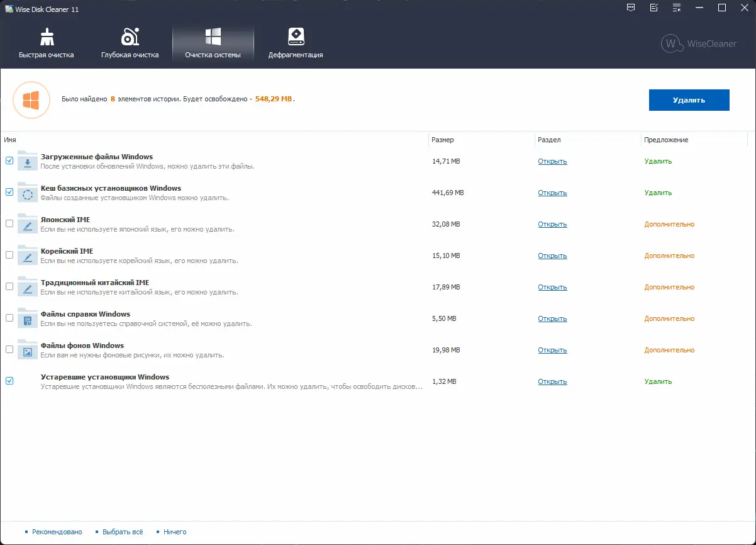Select the Устаревшие установщики Windows row title

tap(105, 377)
